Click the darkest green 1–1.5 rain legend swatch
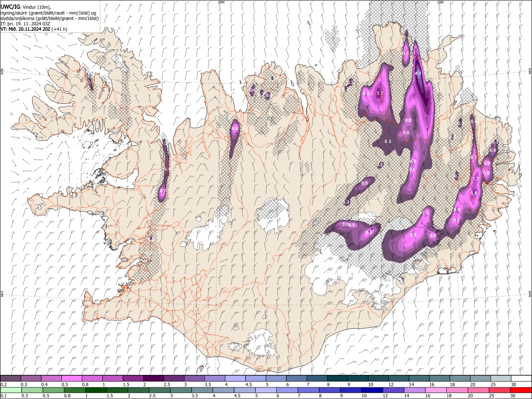532x399 pixels. [x=96, y=390]
